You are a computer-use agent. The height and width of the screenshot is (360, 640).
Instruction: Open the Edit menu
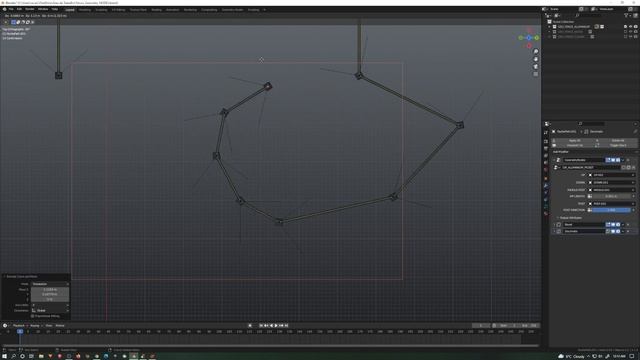click(x=19, y=9)
